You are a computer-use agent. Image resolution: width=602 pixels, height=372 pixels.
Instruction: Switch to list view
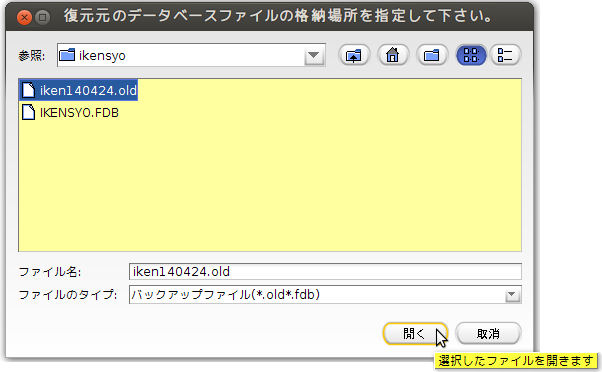click(471, 55)
